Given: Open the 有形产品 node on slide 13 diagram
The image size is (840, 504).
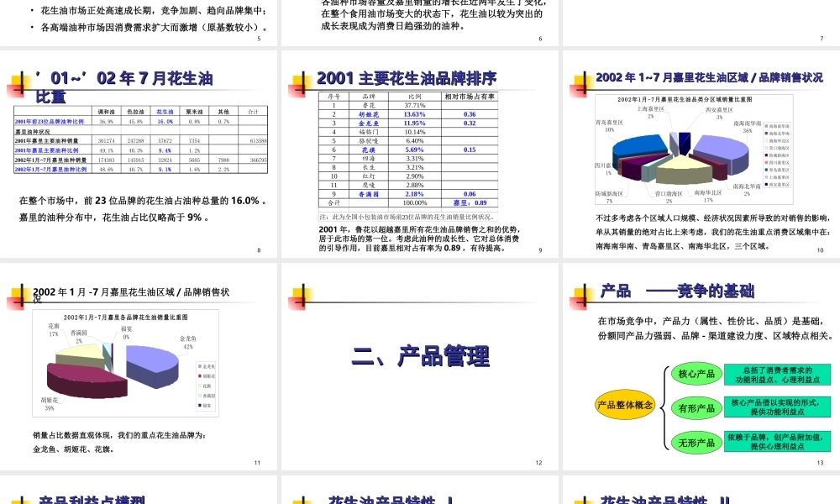Looking at the screenshot, I should point(697,407).
